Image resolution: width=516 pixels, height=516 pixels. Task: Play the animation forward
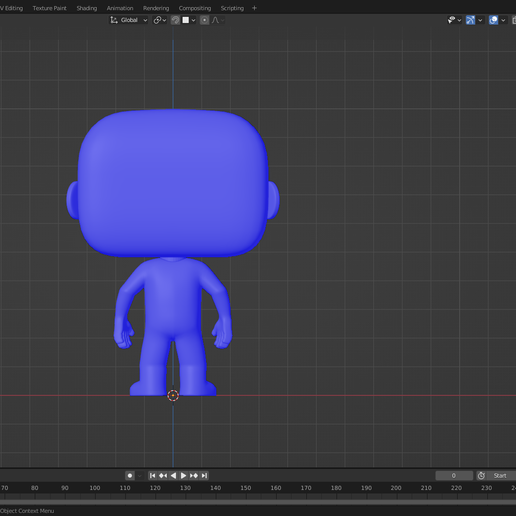[183, 476]
